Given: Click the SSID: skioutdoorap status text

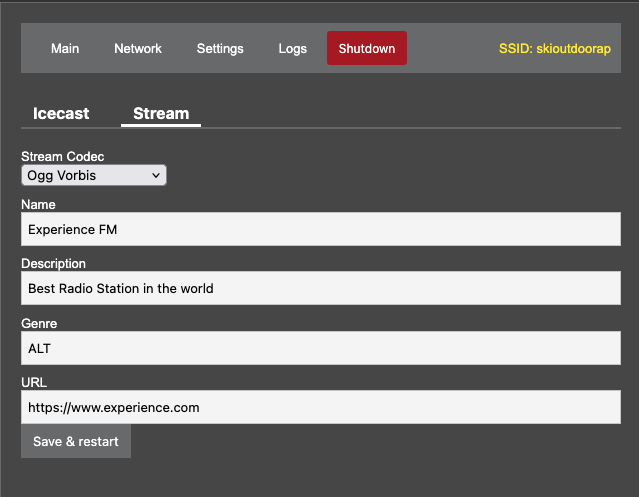Looking at the screenshot, I should point(556,48).
